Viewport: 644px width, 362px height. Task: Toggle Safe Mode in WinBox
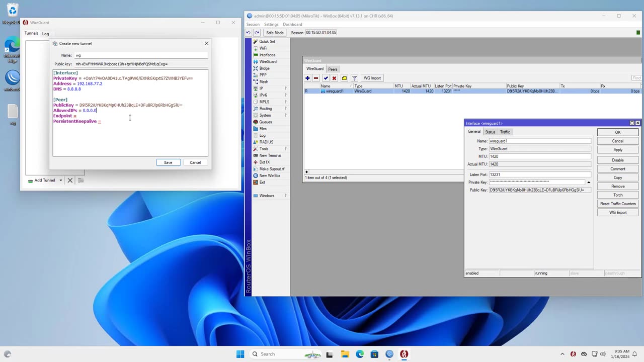[275, 33]
